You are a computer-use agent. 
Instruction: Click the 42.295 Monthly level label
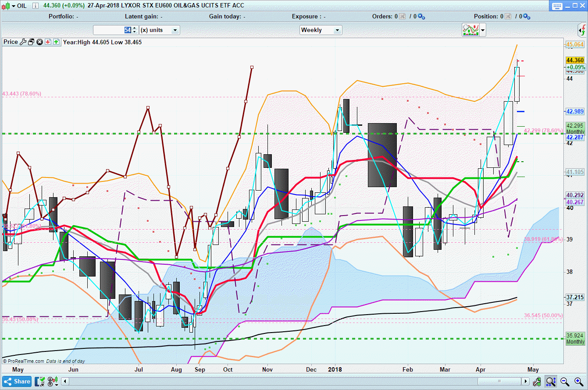click(x=575, y=128)
